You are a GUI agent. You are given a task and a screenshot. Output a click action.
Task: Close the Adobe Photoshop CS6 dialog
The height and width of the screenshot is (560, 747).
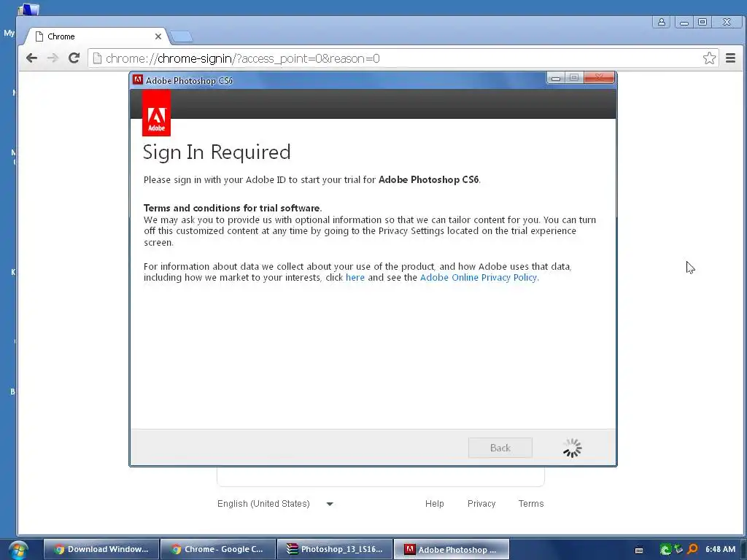click(600, 78)
